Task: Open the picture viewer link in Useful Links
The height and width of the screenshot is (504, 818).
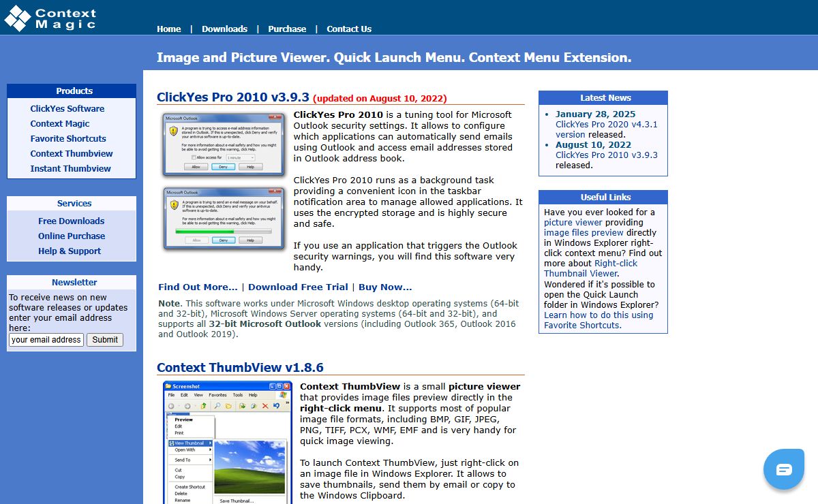Action: pyautogui.click(x=573, y=222)
